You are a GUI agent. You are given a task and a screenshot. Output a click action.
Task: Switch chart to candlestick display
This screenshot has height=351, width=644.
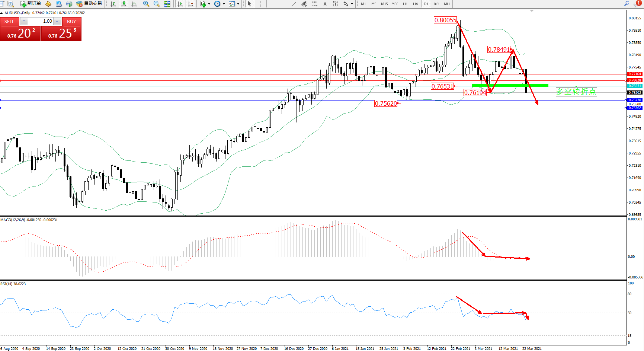tap(124, 4)
